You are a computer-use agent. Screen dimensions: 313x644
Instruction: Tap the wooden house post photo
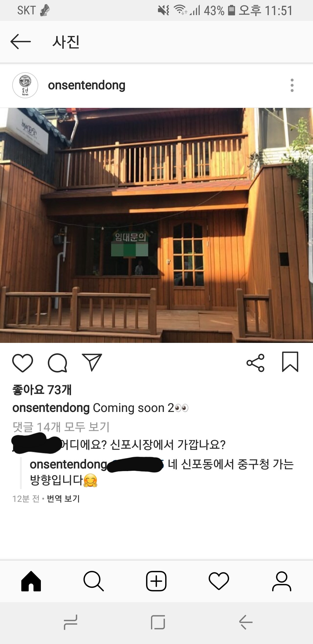click(156, 225)
